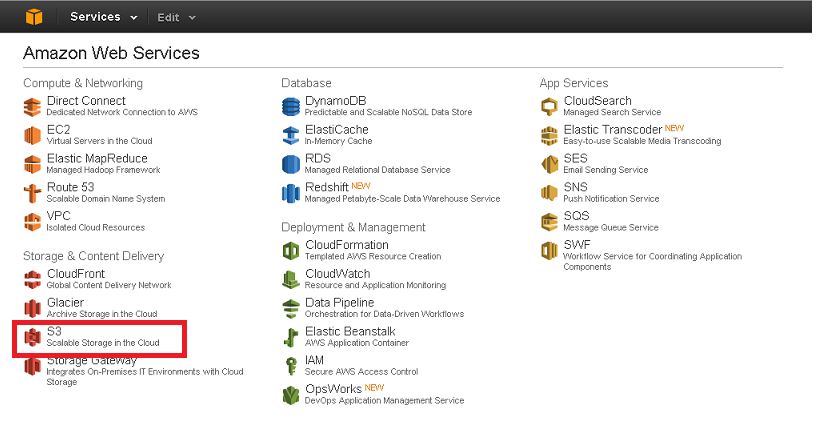Open the SQS link
818x426 pixels.
pos(576,216)
